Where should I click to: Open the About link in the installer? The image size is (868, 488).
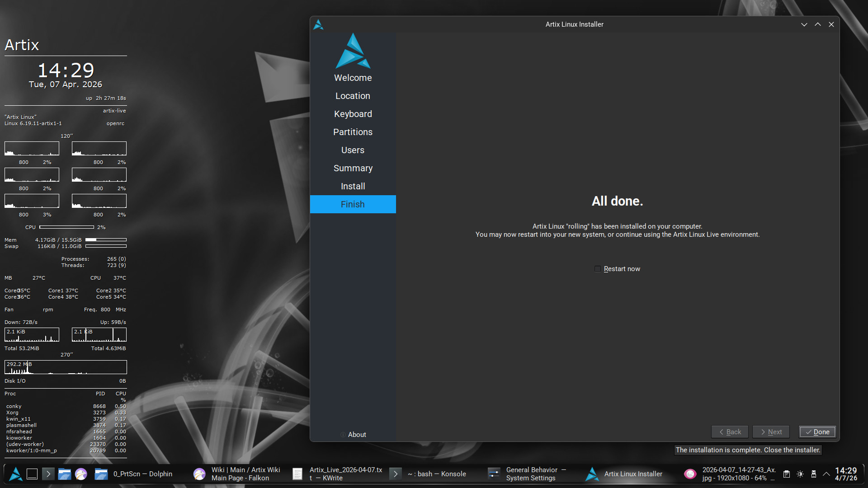pyautogui.click(x=353, y=435)
